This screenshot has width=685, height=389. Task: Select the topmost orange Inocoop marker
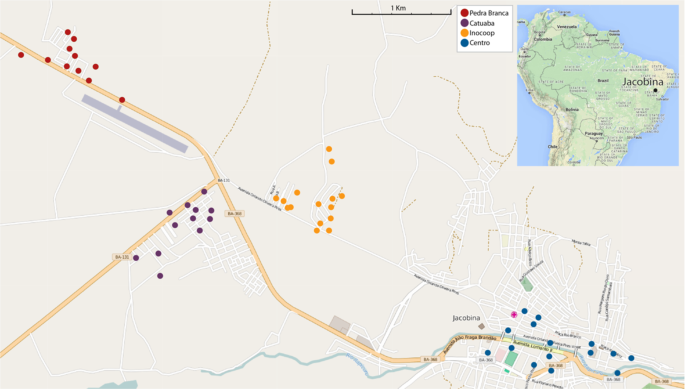(329, 149)
